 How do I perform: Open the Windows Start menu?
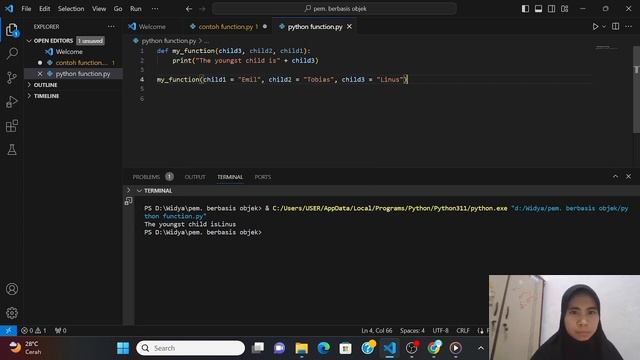[x=123, y=348]
